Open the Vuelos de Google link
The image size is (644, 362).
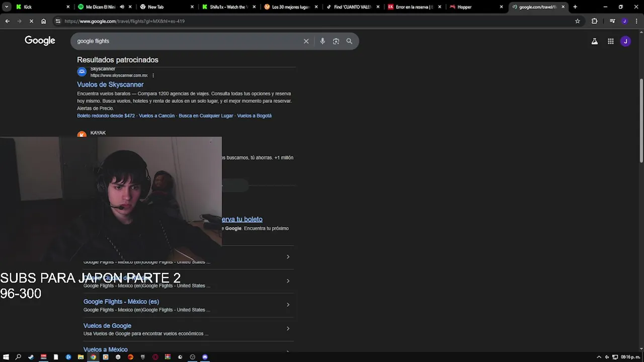[107, 326]
